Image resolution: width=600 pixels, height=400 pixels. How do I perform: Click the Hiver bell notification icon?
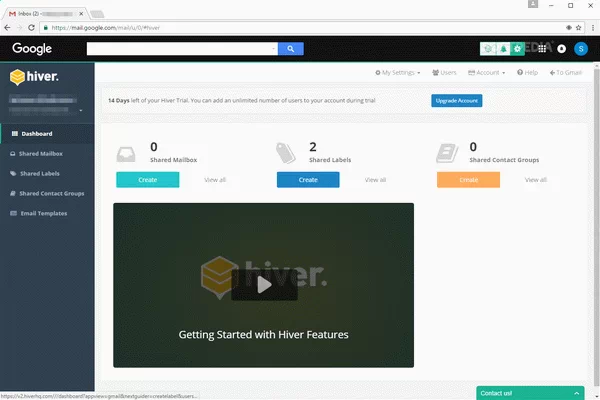[x=501, y=48]
